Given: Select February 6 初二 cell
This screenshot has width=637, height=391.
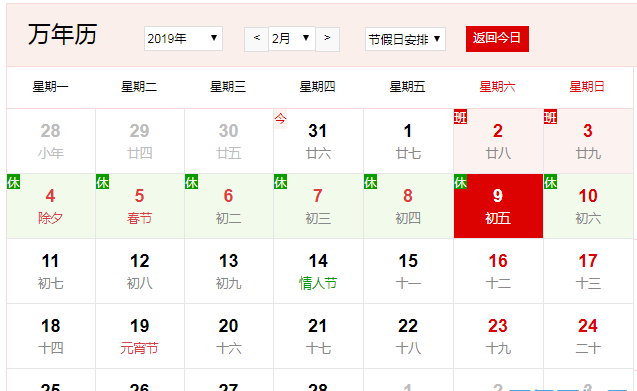Looking at the screenshot, I should click(229, 206).
